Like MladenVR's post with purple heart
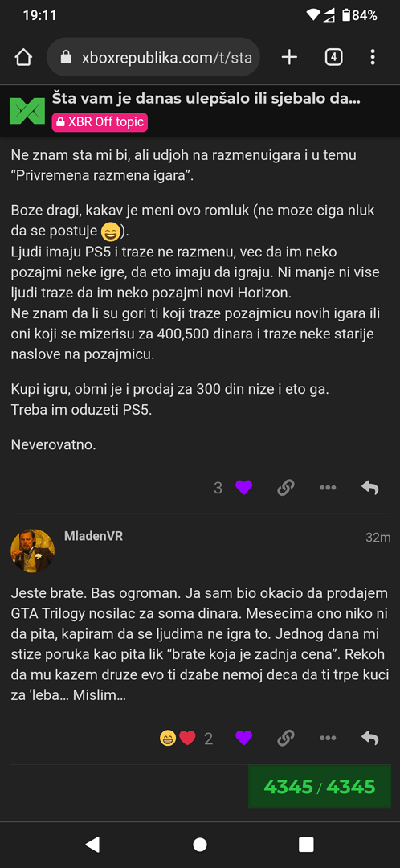Image resolution: width=400 pixels, height=868 pixels. pos(243,738)
